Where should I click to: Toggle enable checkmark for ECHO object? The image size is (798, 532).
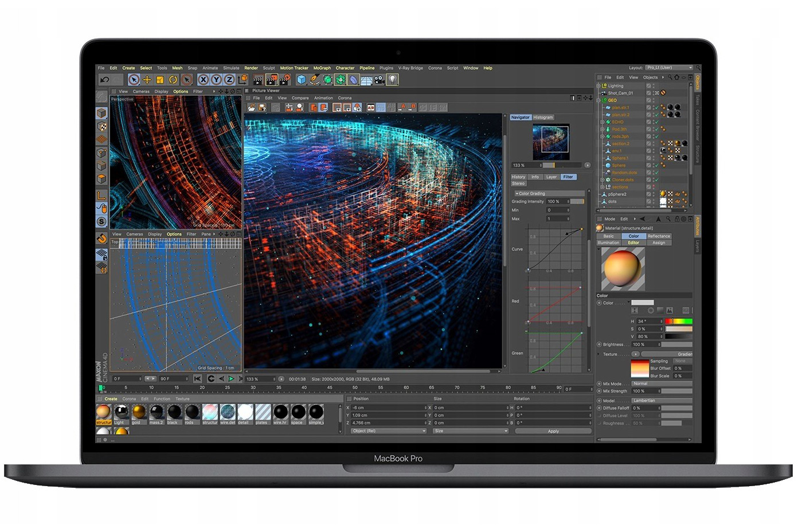point(656,122)
